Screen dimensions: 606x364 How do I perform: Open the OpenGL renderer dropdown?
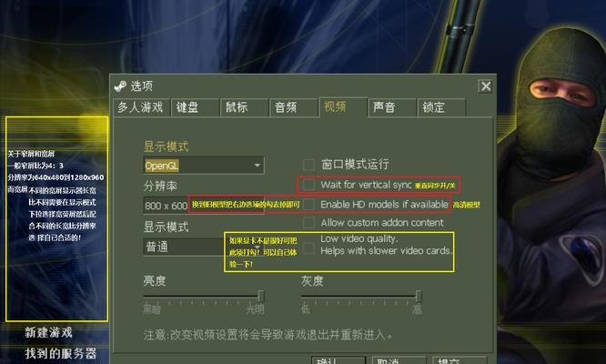click(204, 166)
